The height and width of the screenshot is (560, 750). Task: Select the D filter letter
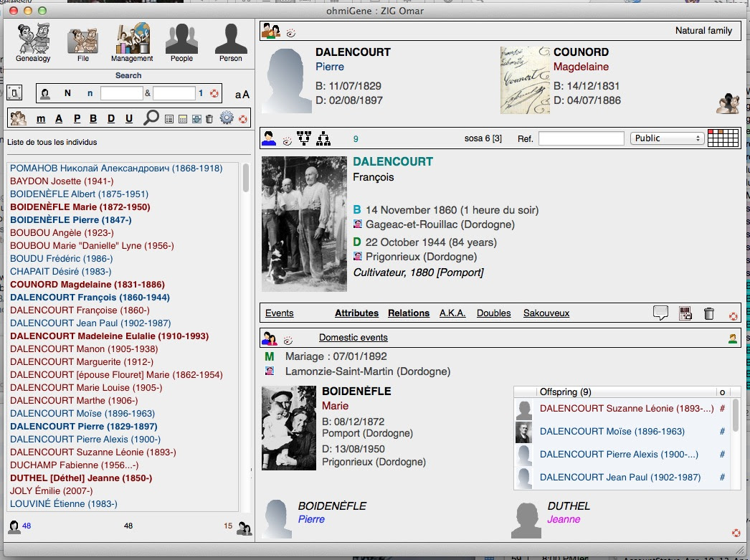coord(111,118)
